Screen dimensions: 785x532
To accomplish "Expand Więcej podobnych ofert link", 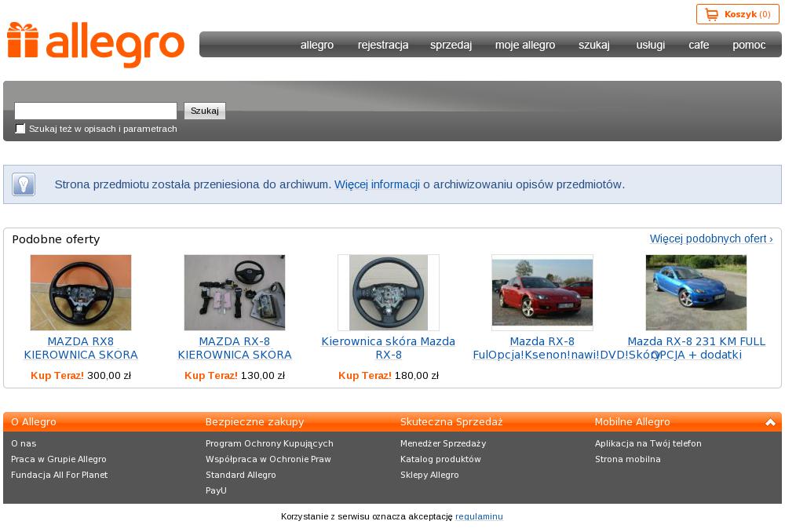I will tap(710, 239).
